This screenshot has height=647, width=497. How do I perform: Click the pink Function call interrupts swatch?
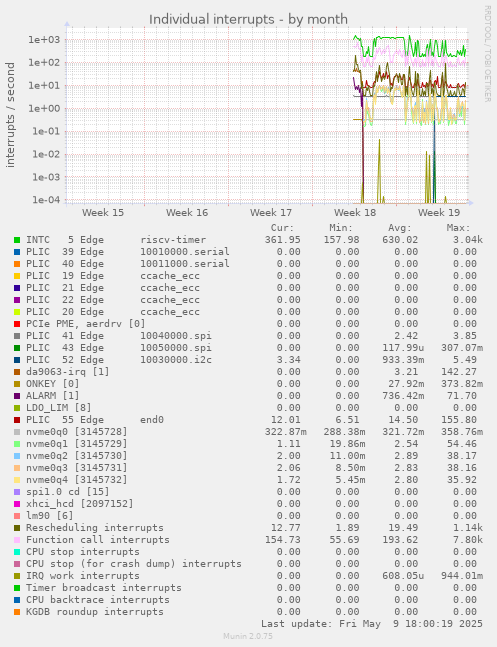click(17, 540)
